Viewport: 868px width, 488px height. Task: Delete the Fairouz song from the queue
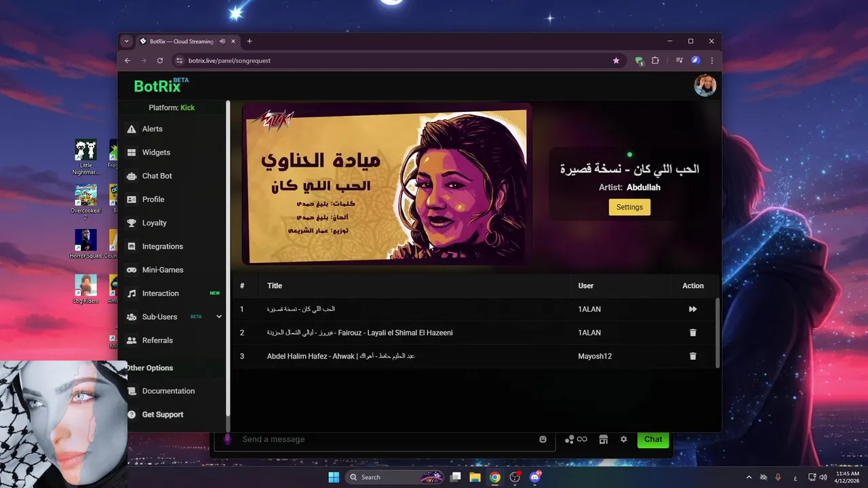pos(692,333)
